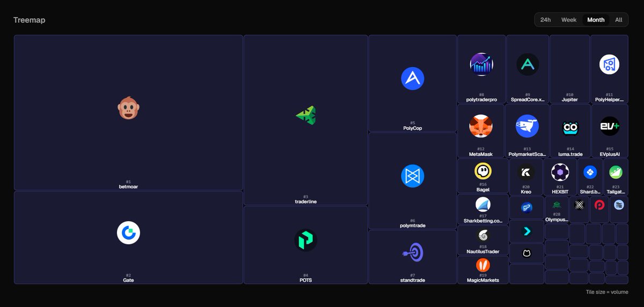Click the Sharkbetting fin icon

(483, 204)
